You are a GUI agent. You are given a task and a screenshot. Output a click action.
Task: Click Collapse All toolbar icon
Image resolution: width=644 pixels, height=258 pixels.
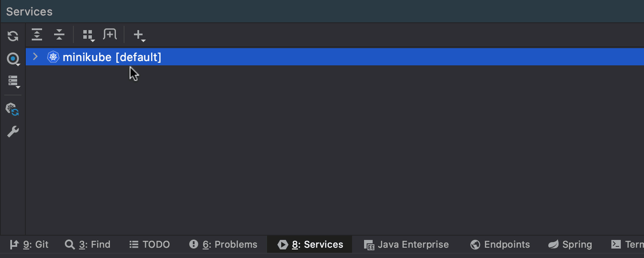(59, 35)
